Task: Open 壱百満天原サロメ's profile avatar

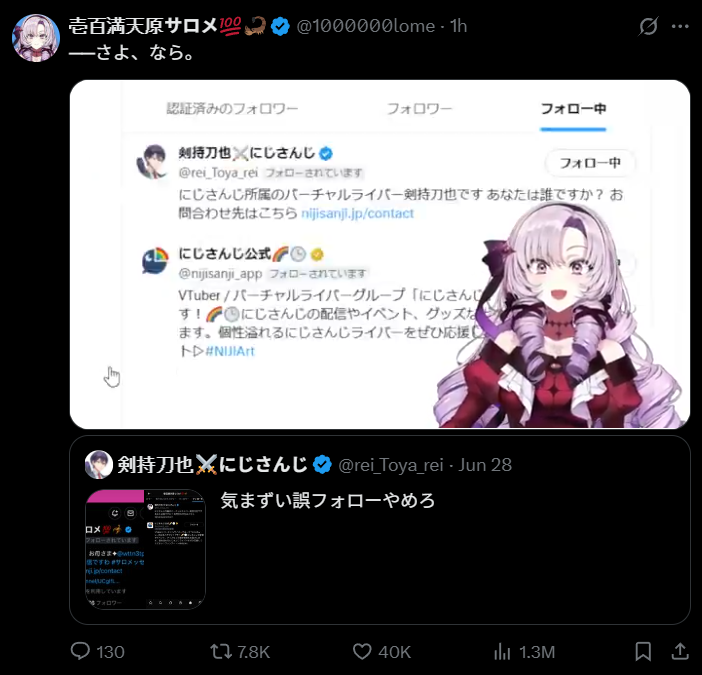Action: click(x=36, y=38)
